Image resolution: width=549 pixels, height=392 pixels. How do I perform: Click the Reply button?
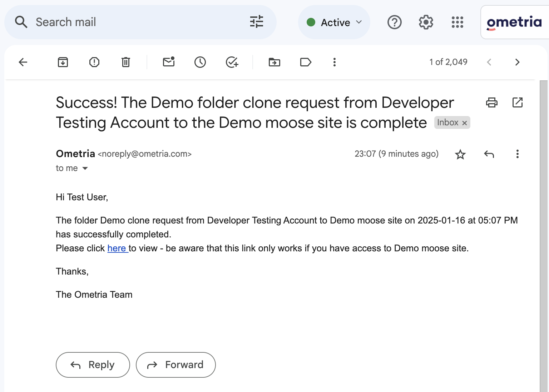point(93,365)
